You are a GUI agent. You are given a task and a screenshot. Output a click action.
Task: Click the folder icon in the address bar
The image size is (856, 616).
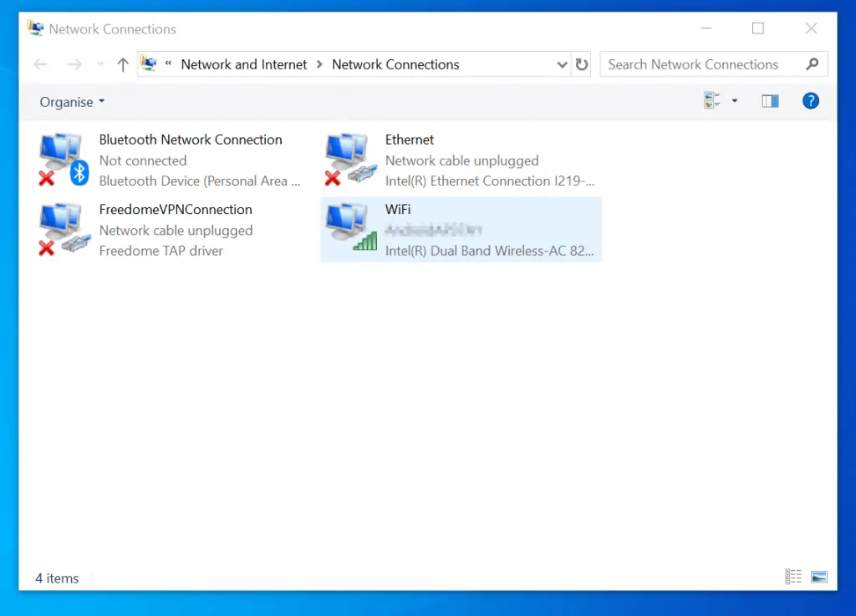pyautogui.click(x=147, y=64)
